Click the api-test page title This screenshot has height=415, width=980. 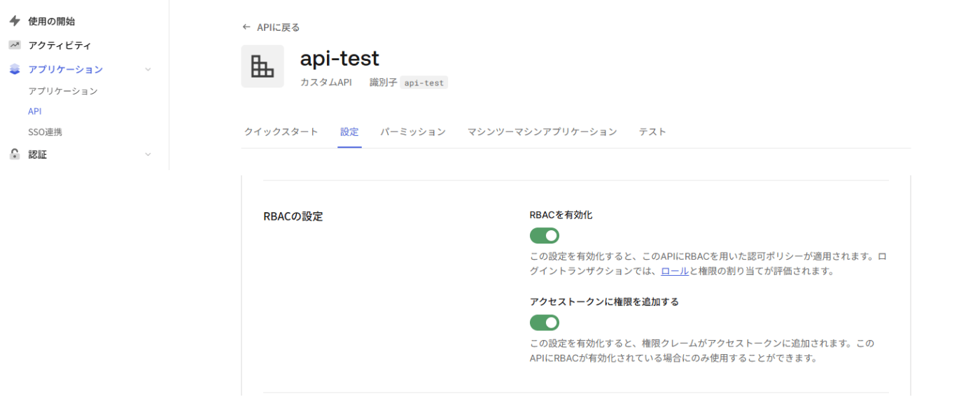339,57
